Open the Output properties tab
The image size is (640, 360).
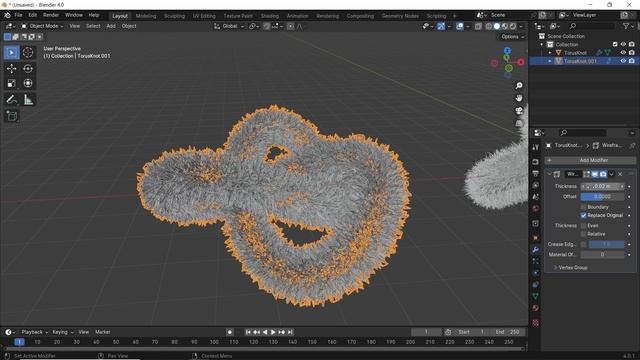[536, 174]
